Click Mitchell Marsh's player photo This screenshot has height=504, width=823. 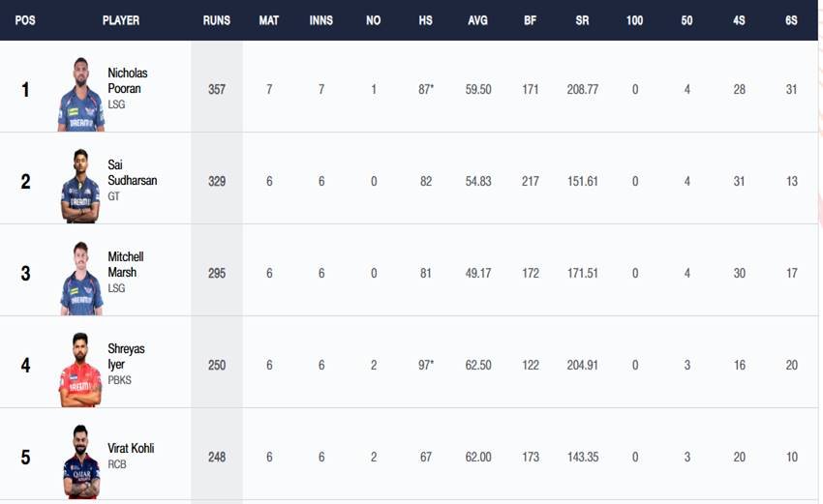(x=80, y=279)
